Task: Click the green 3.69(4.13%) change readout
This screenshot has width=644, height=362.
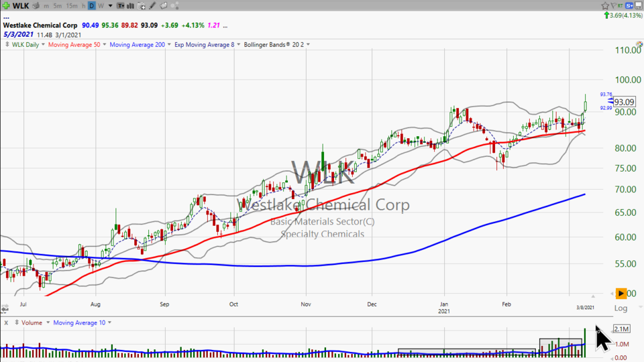Action: [x=623, y=15]
